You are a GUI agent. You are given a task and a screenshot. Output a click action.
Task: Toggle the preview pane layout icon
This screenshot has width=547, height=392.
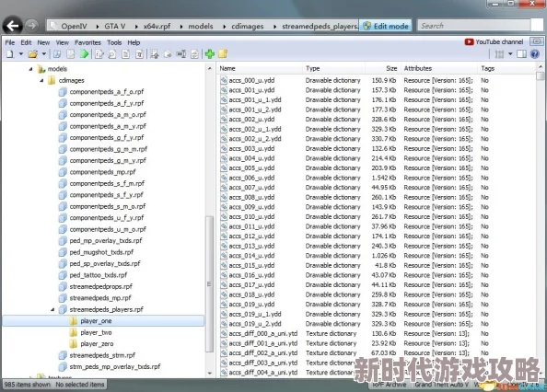click(521, 54)
